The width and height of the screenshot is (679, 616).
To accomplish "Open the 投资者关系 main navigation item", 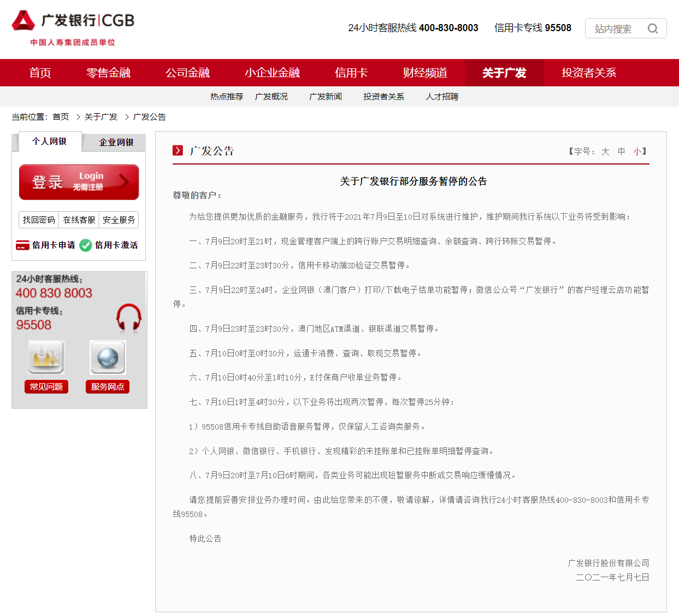I will pos(589,73).
